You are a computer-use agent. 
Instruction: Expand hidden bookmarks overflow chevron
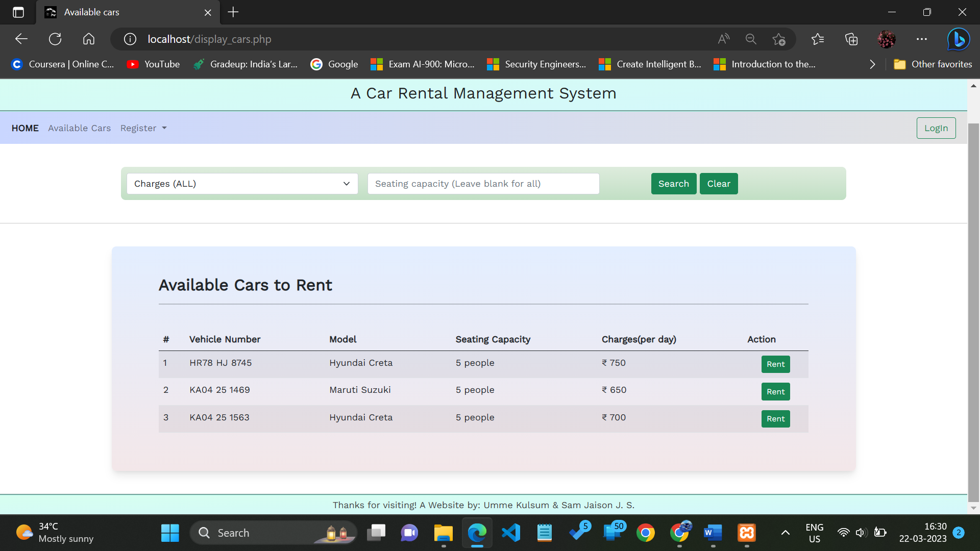pos(872,64)
